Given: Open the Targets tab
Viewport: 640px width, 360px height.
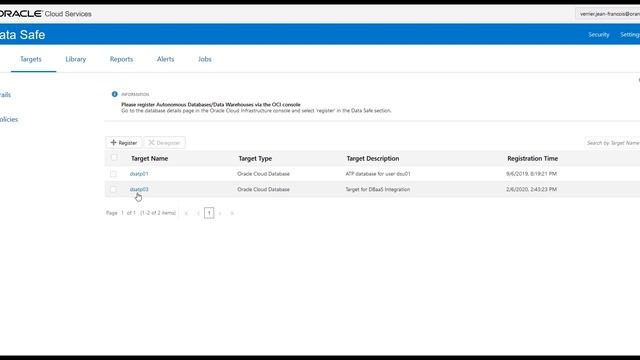Looking at the screenshot, I should coord(31,59).
